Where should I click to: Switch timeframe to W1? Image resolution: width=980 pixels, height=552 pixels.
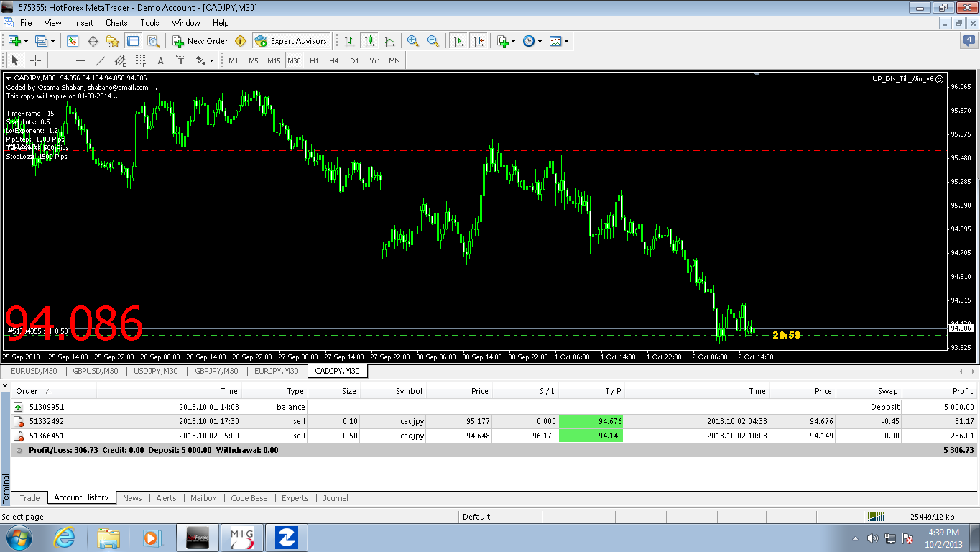(x=375, y=60)
